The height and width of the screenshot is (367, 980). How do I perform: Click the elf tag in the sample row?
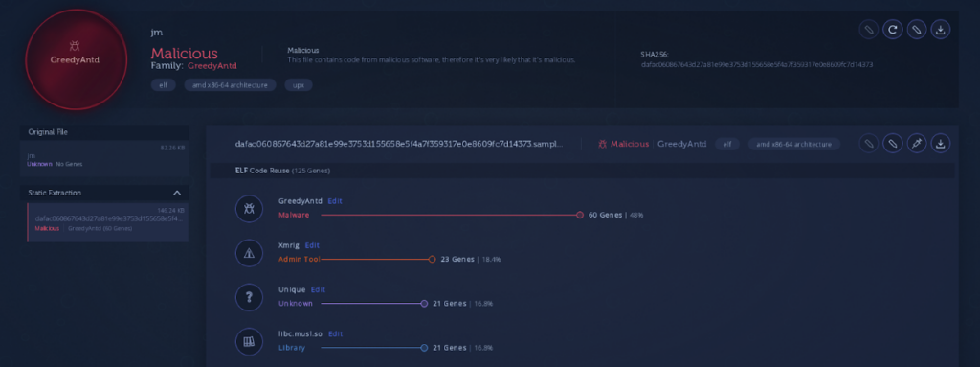(x=727, y=144)
